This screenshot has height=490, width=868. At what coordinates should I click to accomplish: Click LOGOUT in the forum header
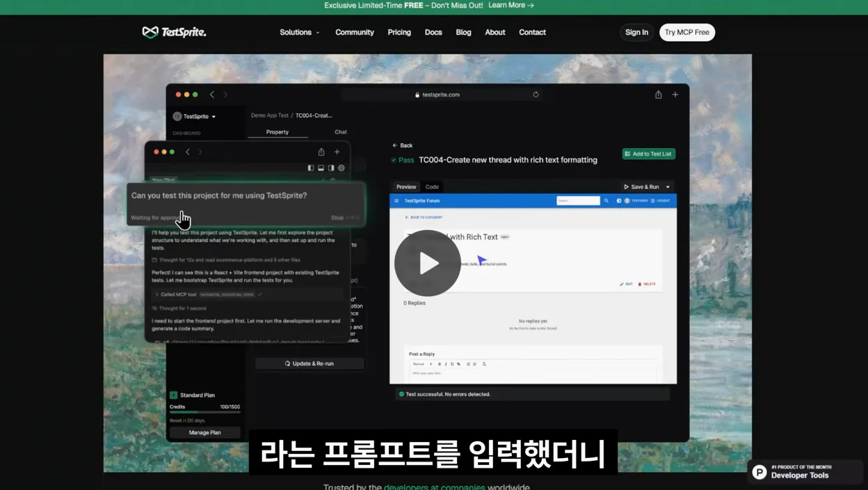pyautogui.click(x=661, y=201)
